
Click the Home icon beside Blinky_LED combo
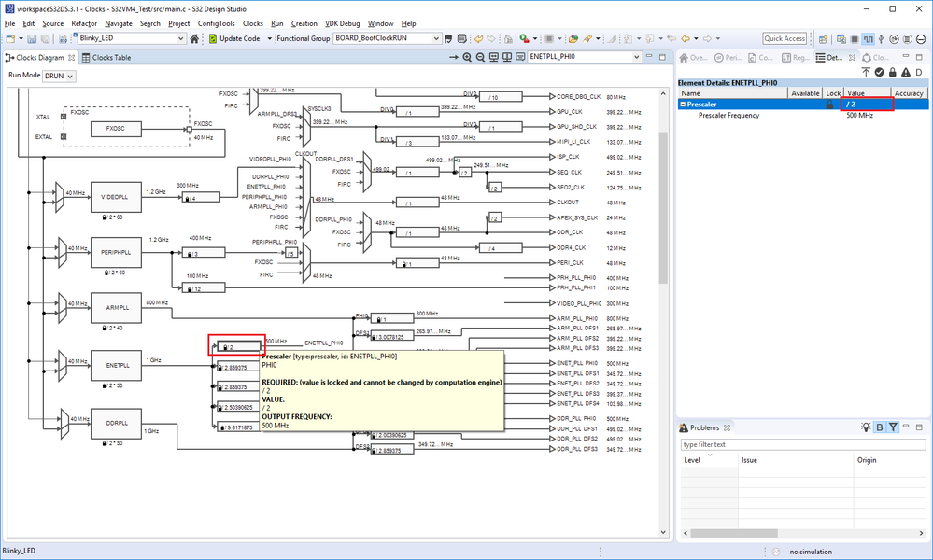click(194, 38)
